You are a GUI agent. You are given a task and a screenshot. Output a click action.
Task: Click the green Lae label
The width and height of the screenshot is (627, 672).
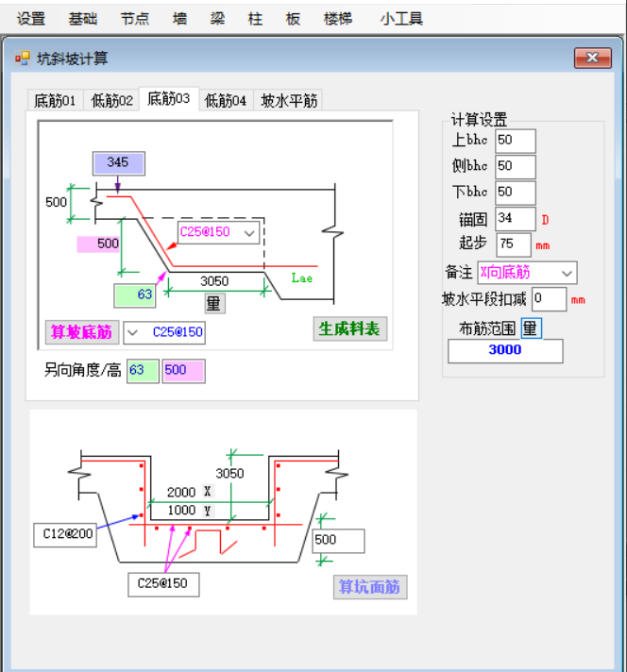[x=302, y=278]
